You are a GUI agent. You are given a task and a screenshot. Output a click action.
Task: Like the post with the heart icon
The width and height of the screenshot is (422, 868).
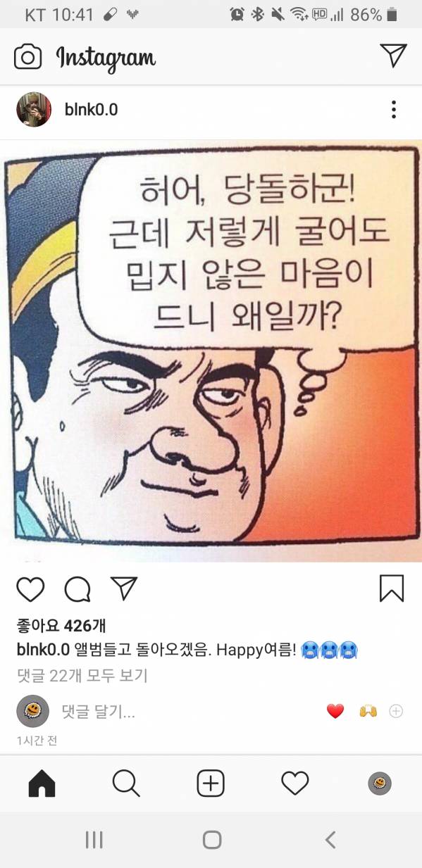pyautogui.click(x=30, y=589)
